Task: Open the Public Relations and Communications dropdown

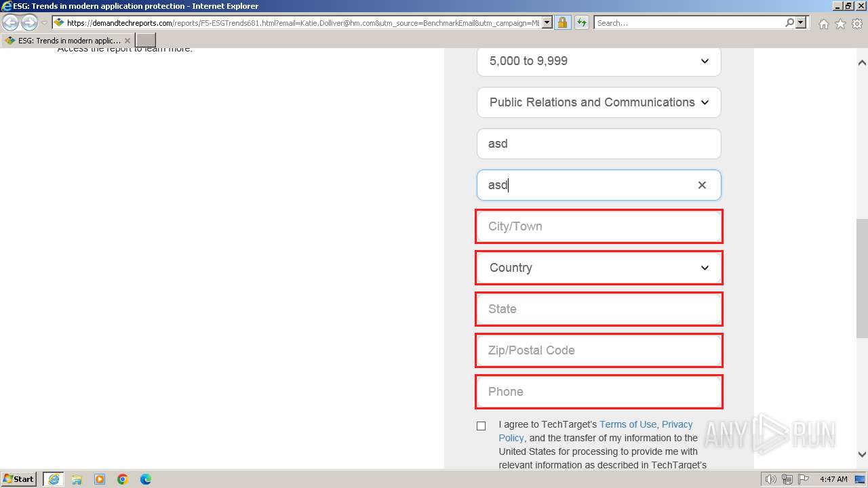Action: click(599, 102)
